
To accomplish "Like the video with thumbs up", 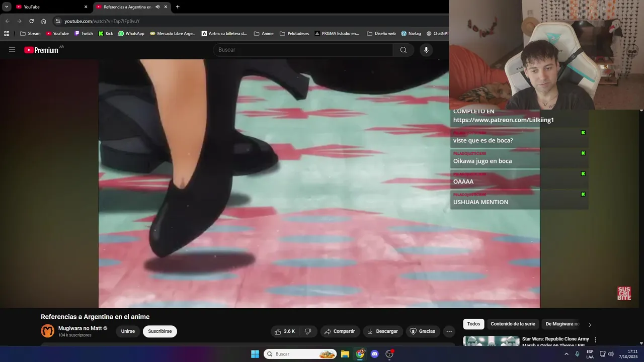I will (284, 331).
